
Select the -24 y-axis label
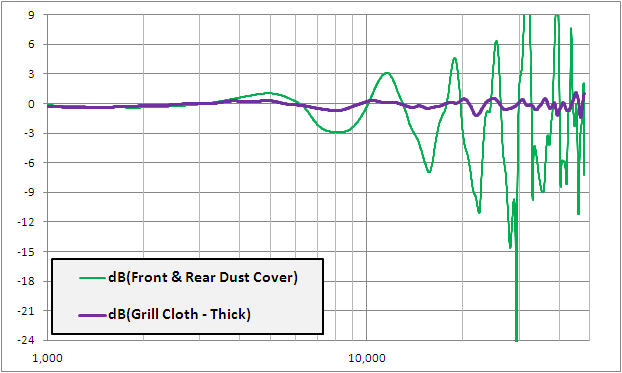tap(26, 340)
